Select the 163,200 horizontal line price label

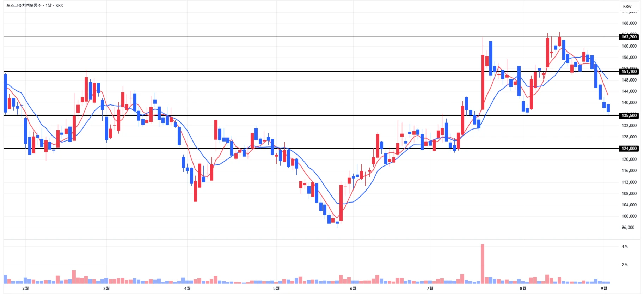(629, 37)
